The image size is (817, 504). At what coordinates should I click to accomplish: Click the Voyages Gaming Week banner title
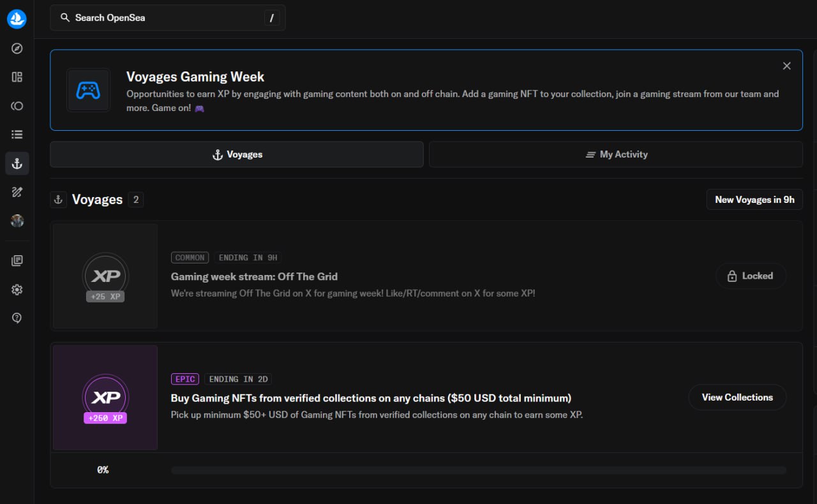tap(195, 77)
